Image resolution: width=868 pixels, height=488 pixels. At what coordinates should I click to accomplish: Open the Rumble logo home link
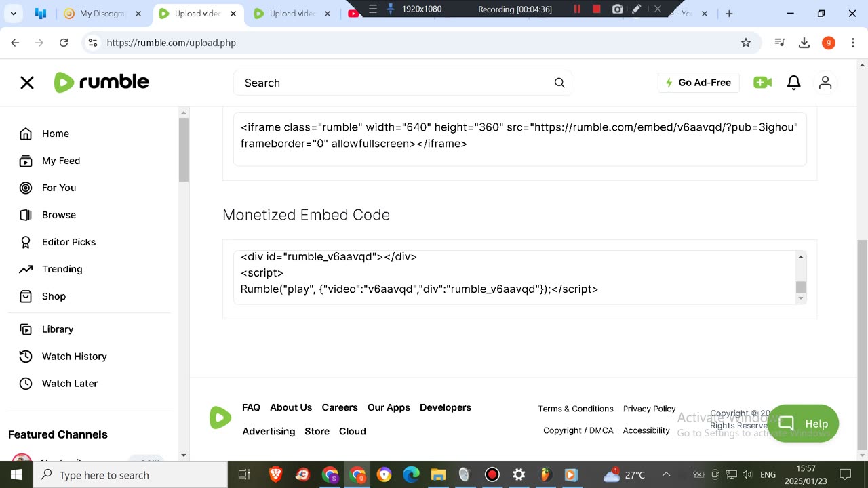pyautogui.click(x=102, y=83)
